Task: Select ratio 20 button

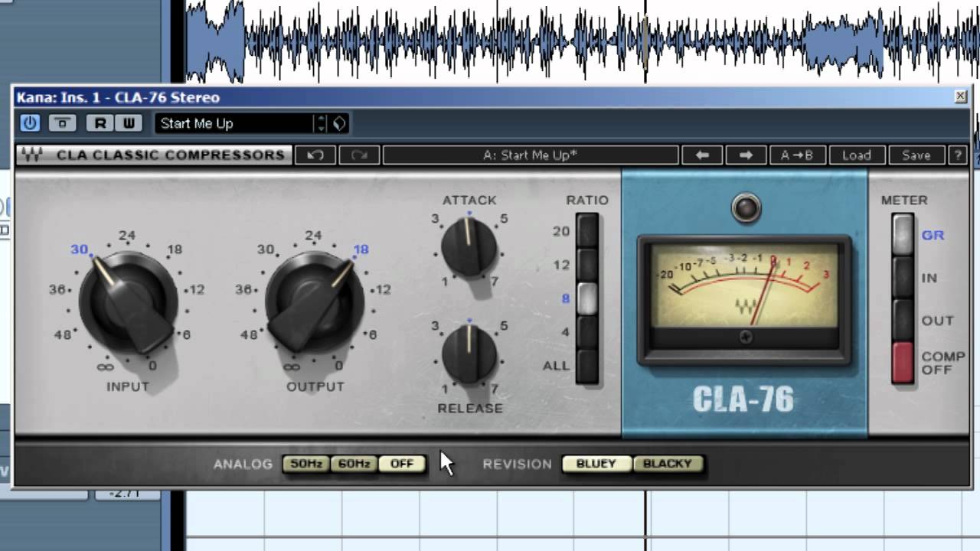Action: click(587, 230)
